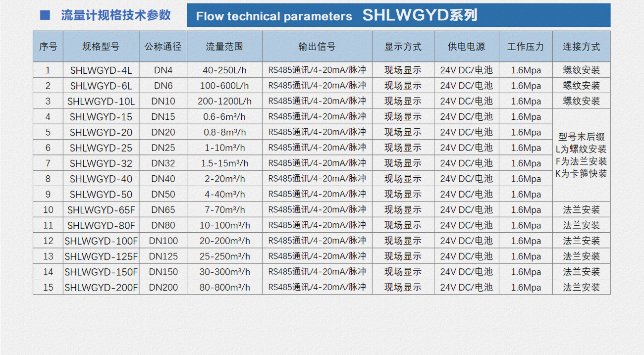Click the 200-1200L/h flow range cell
The width and height of the screenshot is (644, 355).
[224, 101]
